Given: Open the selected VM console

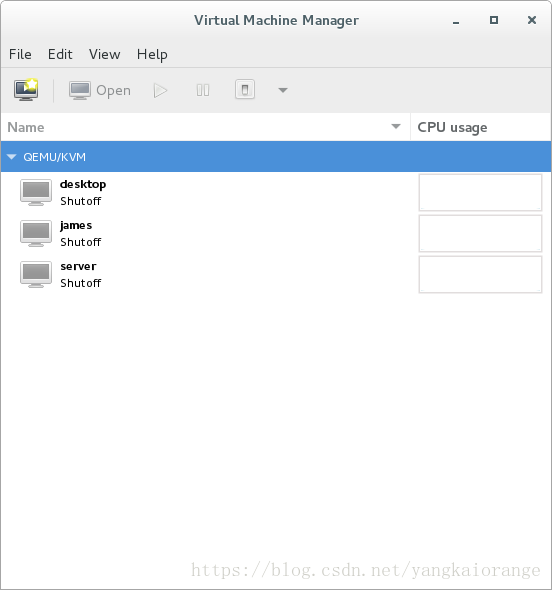Looking at the screenshot, I should (100, 90).
